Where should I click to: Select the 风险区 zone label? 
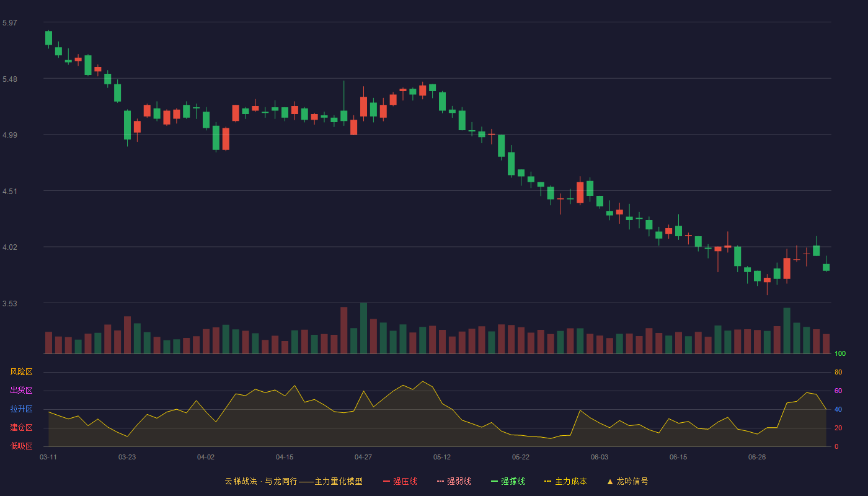[22, 372]
